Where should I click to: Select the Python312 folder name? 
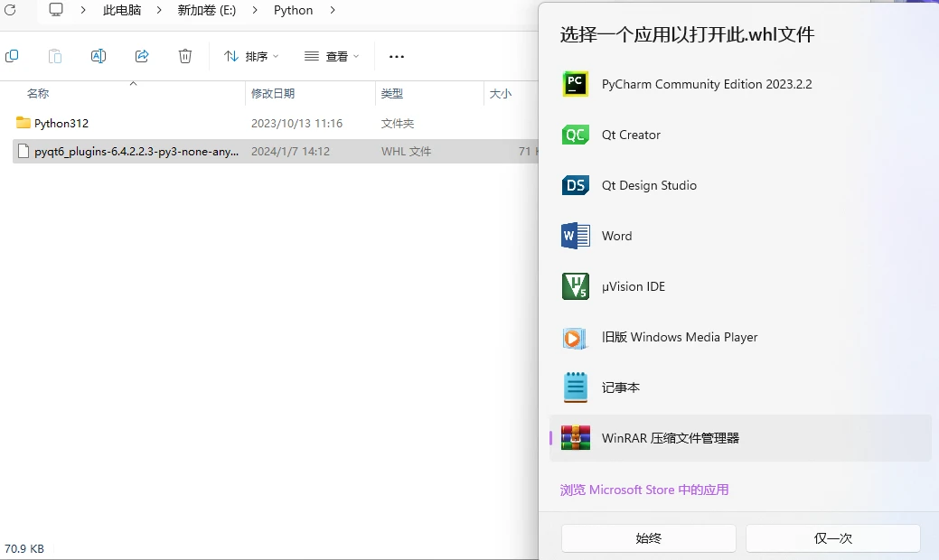(61, 123)
